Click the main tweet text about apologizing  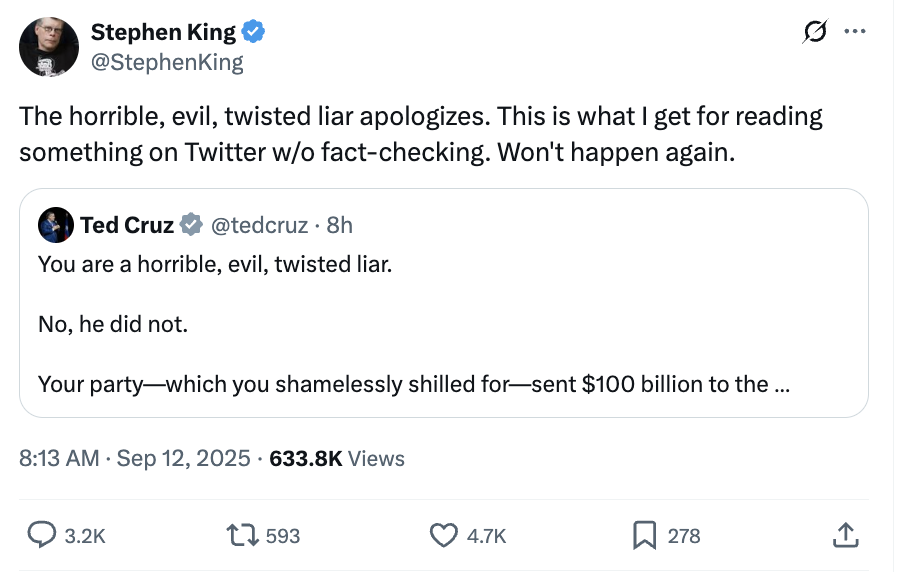[x=420, y=134]
